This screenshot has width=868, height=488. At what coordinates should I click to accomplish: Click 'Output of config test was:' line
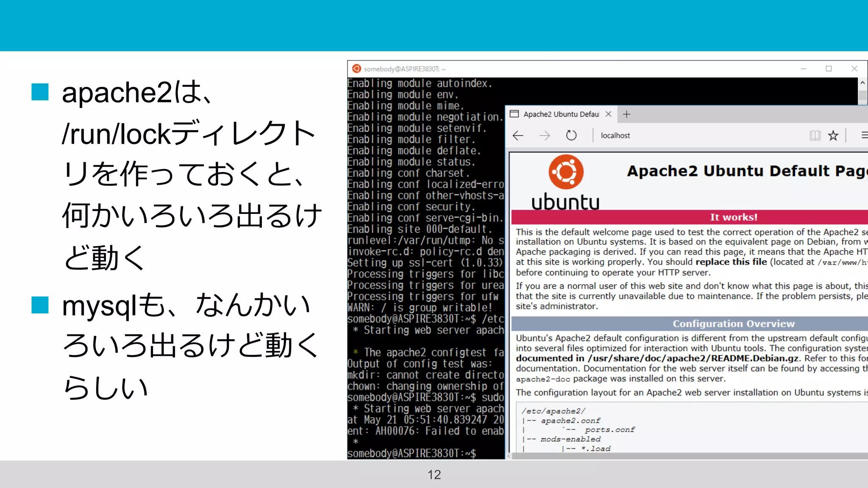click(420, 364)
